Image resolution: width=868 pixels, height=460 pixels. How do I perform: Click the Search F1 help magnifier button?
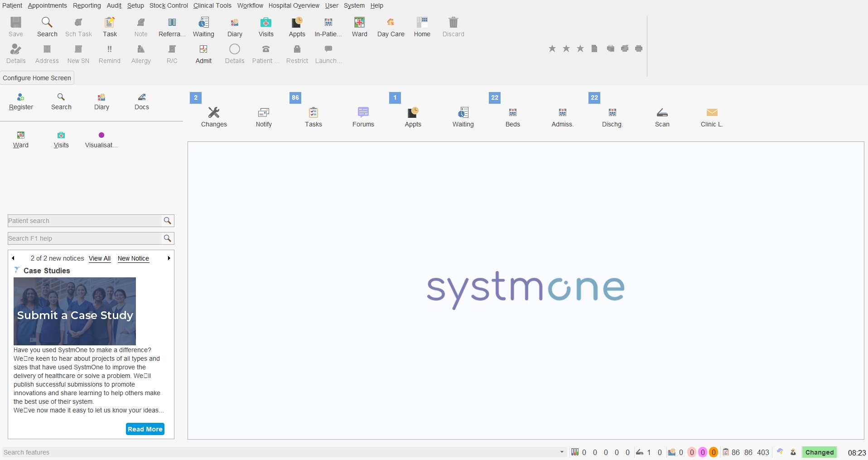coord(168,238)
